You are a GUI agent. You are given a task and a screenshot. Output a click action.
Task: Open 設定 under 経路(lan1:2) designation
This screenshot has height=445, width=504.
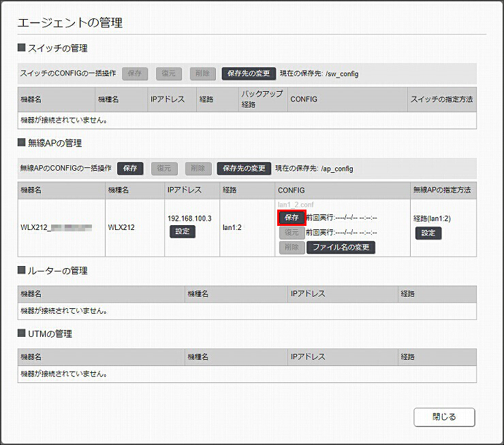[x=428, y=233]
